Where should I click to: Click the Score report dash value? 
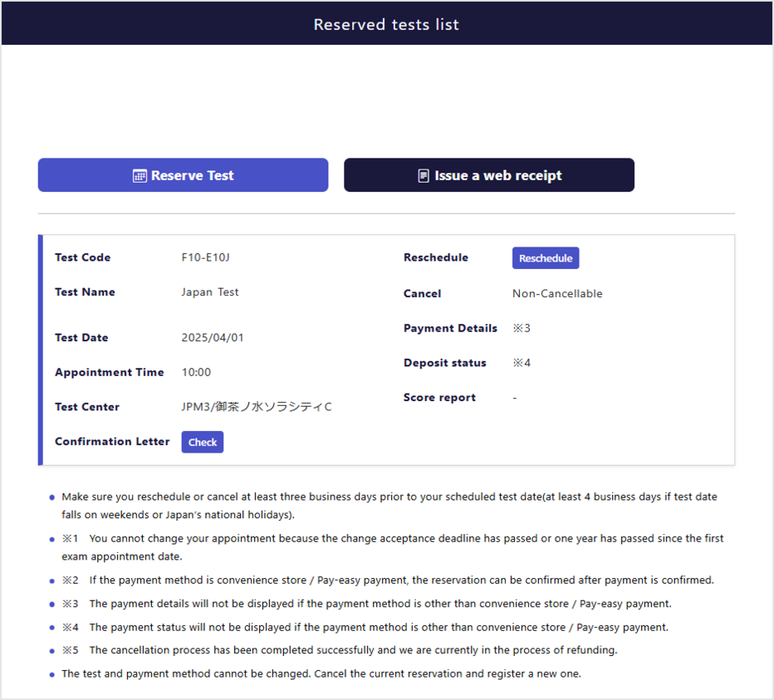(x=514, y=398)
